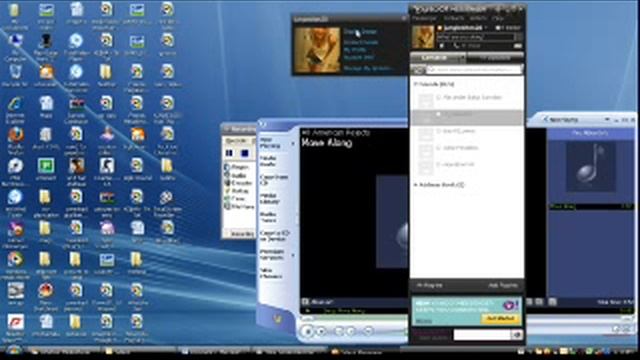The width and height of the screenshot is (640, 360).
Task: Open Copy from CD in Media Player
Action: tap(273, 180)
